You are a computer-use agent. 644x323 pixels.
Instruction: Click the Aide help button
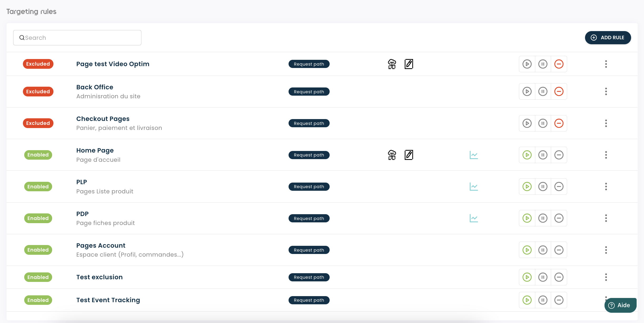tap(620, 305)
